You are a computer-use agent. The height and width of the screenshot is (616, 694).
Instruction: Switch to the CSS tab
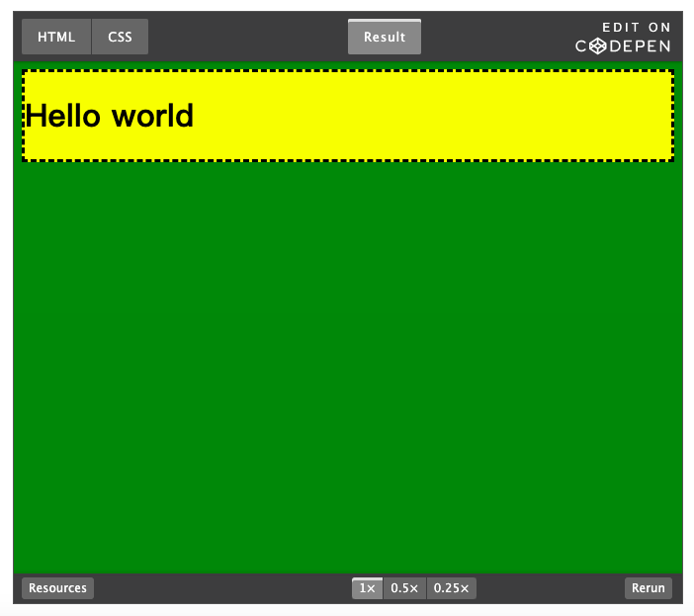(x=120, y=37)
